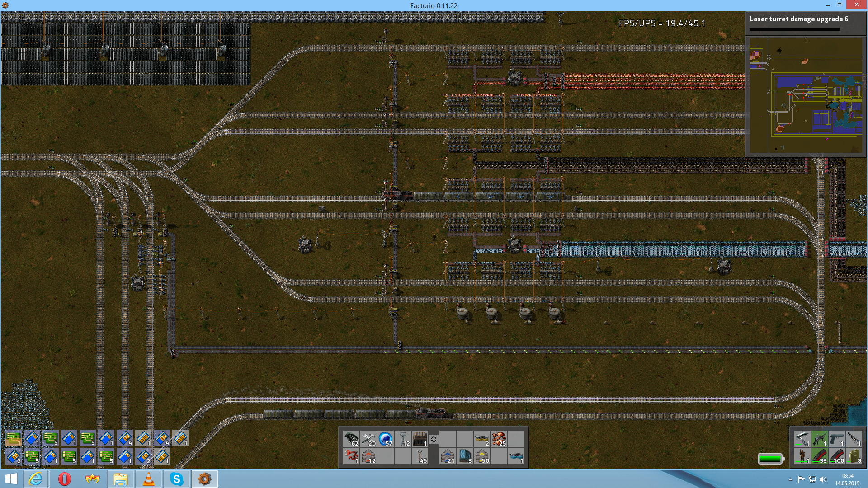Open the volume control in system tray

pyautogui.click(x=823, y=479)
